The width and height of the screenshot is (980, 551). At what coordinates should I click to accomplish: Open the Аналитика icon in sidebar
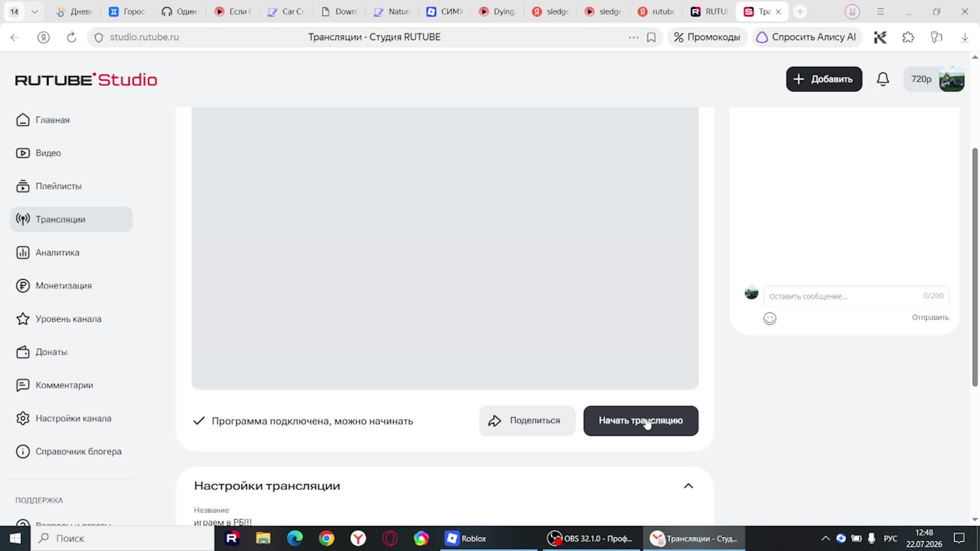click(23, 253)
